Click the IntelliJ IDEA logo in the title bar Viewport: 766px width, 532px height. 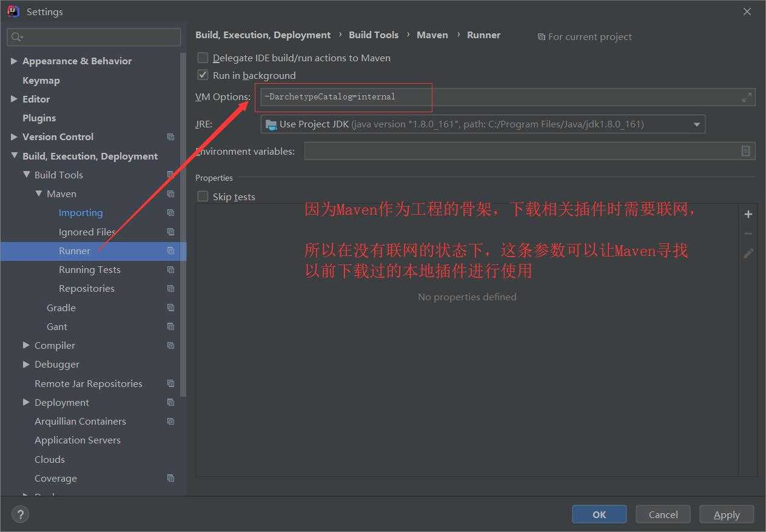tap(13, 12)
